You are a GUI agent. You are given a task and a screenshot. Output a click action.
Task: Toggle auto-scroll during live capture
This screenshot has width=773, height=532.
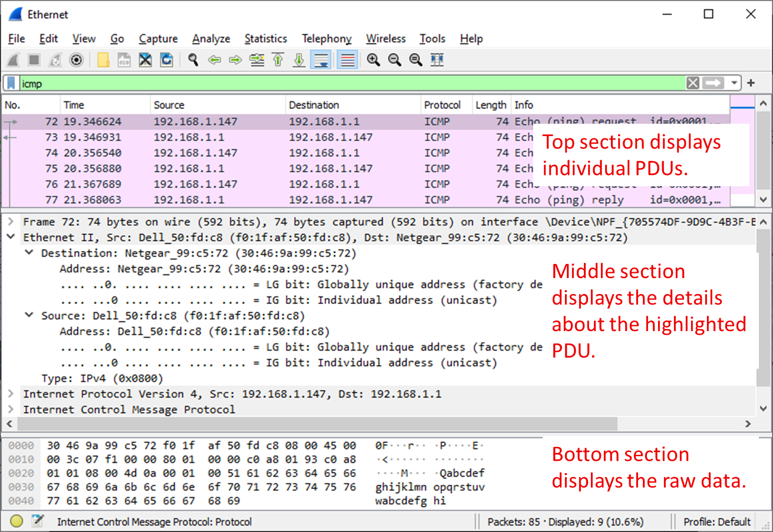coord(322,60)
